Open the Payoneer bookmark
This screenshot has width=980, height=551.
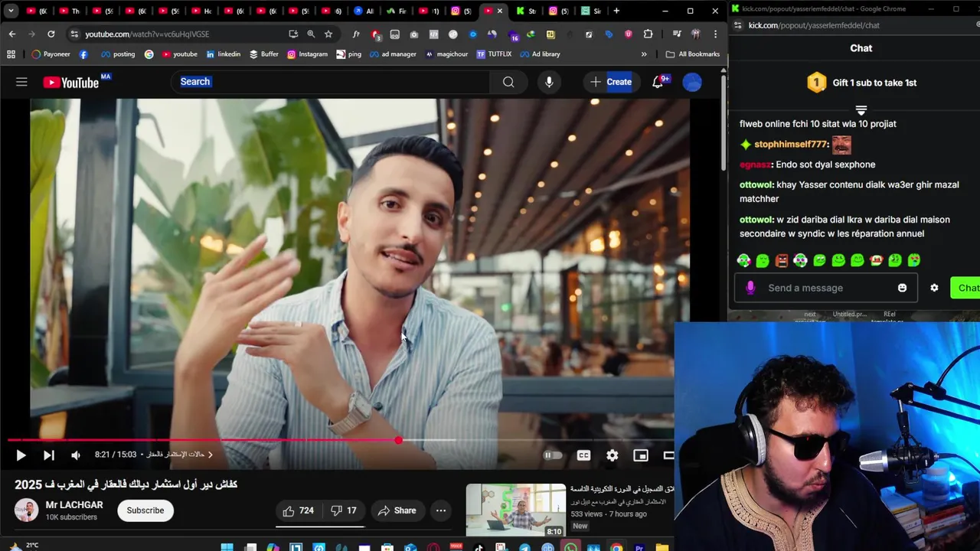coord(51,54)
